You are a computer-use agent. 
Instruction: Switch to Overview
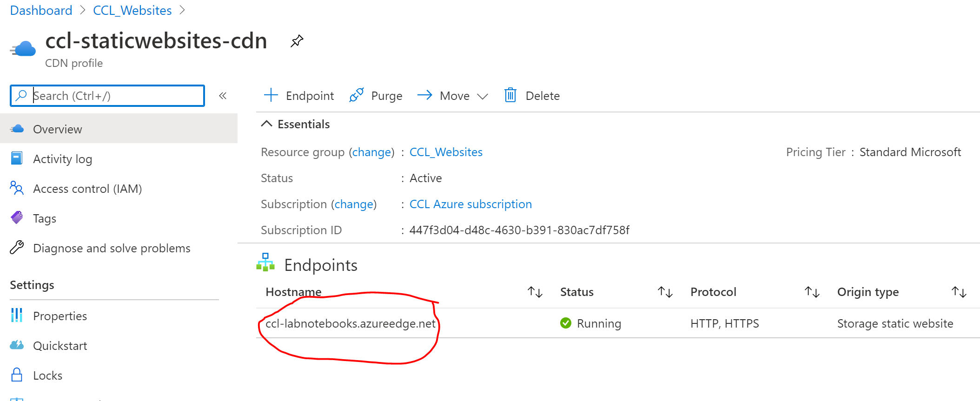(57, 129)
